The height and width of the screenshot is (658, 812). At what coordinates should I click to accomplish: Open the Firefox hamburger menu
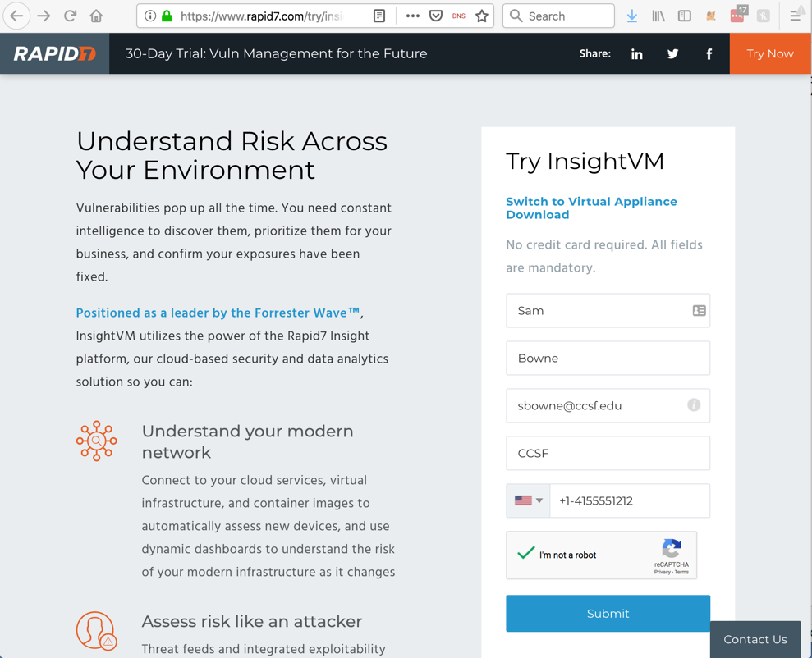796,16
